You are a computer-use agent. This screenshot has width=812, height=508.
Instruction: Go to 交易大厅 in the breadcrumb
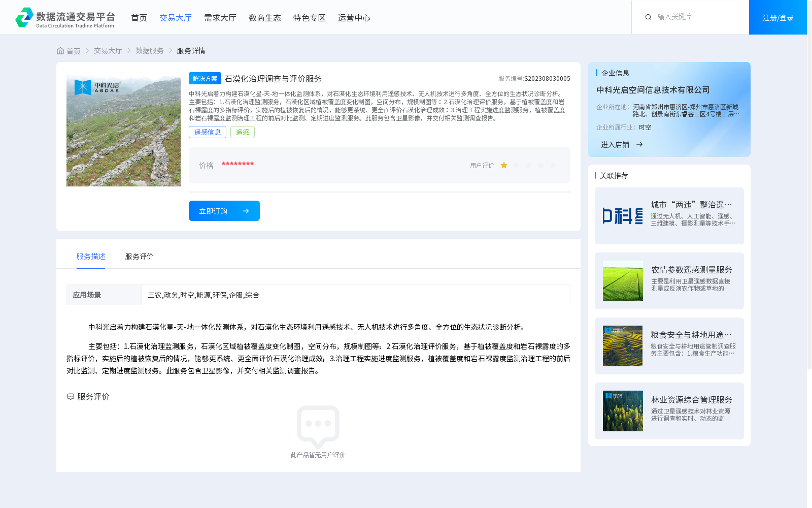pos(108,51)
